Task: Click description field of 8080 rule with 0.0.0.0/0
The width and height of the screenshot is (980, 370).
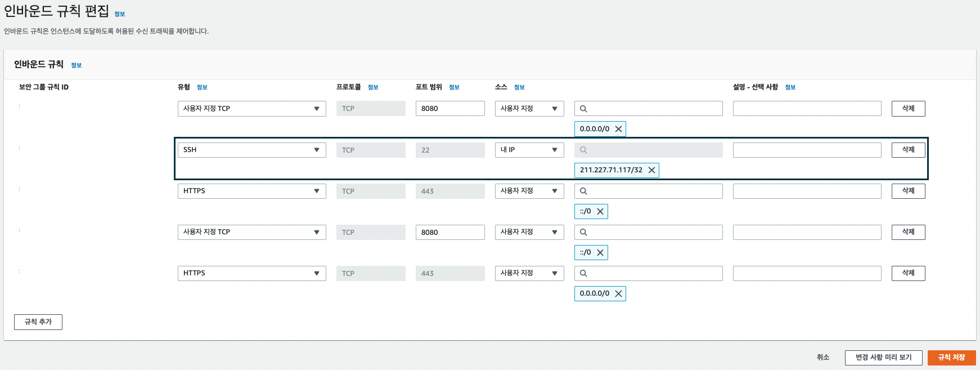Action: [807, 109]
